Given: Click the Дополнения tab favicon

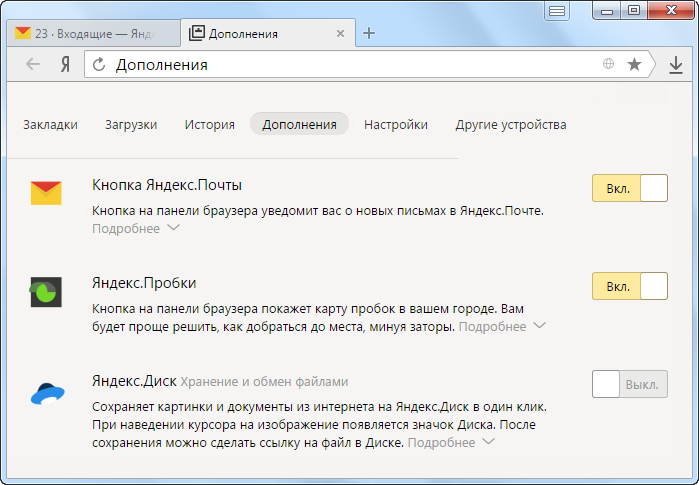Looking at the screenshot, I should (197, 33).
